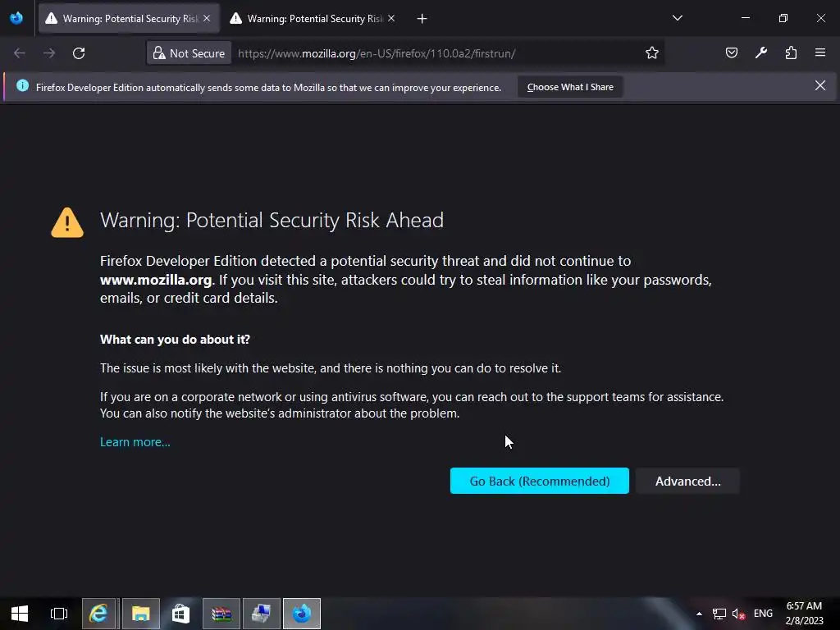Click the warning triangle icon in page
Viewport: 840px width, 630px height.
67,222
